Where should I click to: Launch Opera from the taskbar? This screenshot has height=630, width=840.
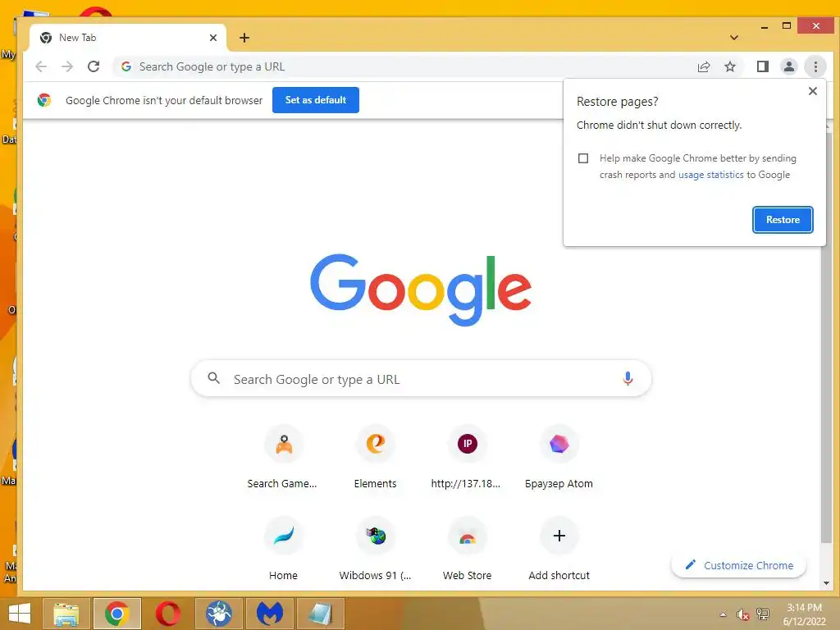pos(167,614)
